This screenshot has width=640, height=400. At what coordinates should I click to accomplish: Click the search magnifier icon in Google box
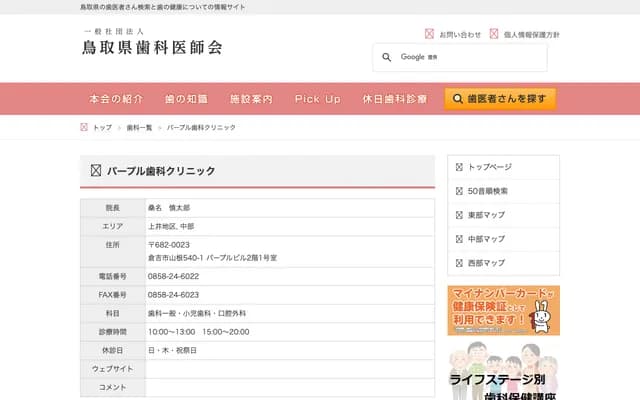click(x=386, y=58)
